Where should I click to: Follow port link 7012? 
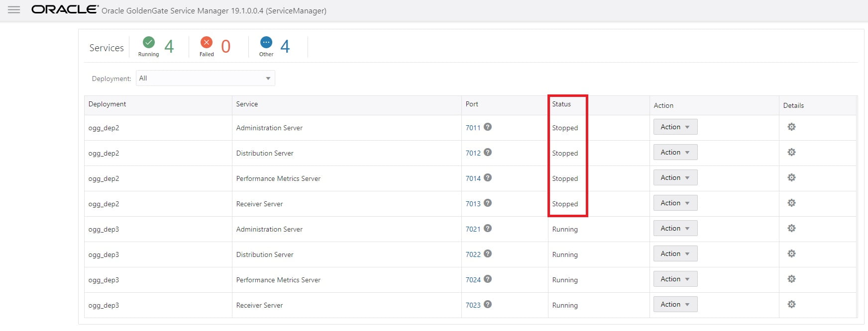pos(473,153)
